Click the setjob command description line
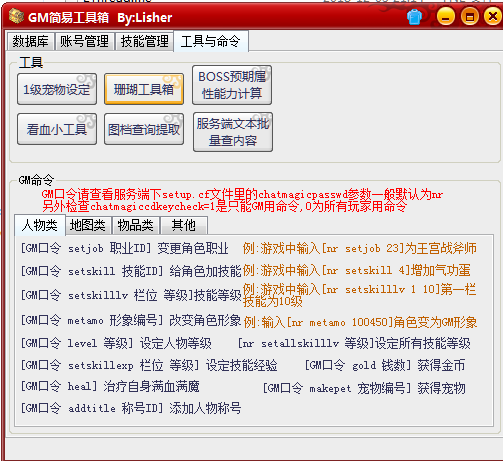This screenshot has height=461, width=503. click(125, 248)
